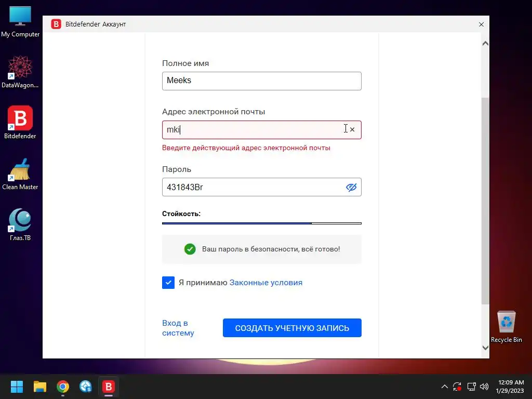Click the Ваш пароль в безопасности message
Viewport: 532px width, 399px height.
coord(271,249)
